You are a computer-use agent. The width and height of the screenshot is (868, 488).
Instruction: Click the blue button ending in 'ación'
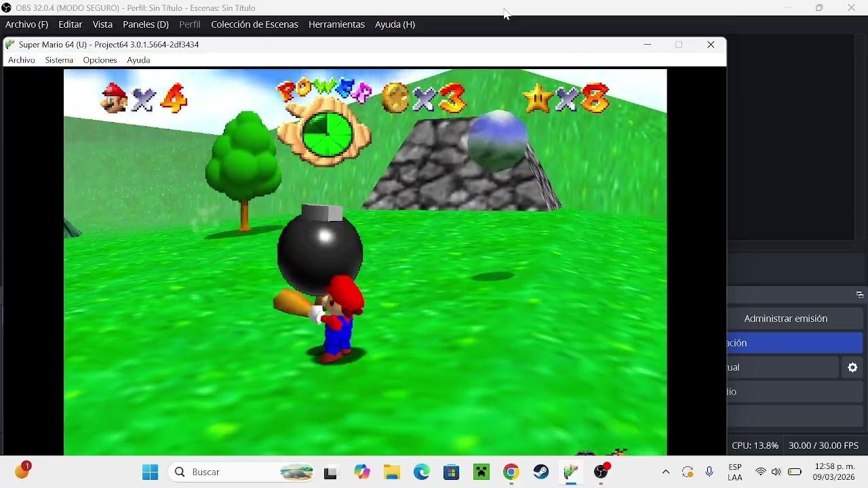tap(795, 343)
